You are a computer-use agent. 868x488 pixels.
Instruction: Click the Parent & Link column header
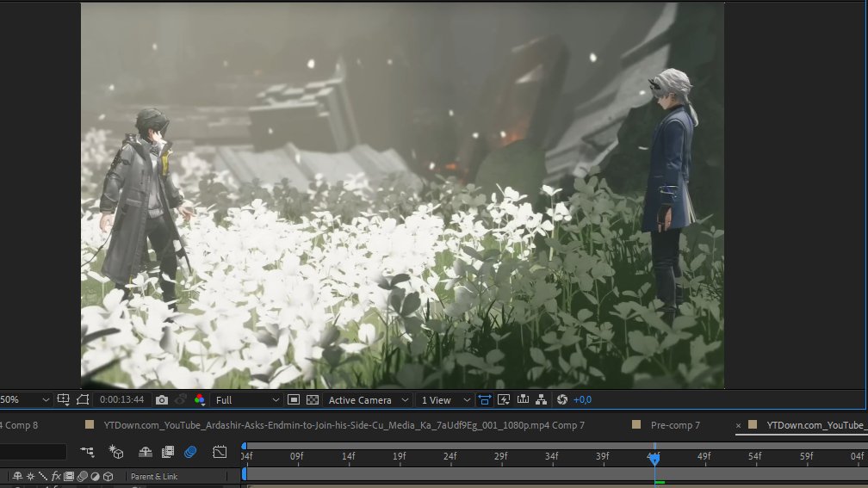point(154,477)
